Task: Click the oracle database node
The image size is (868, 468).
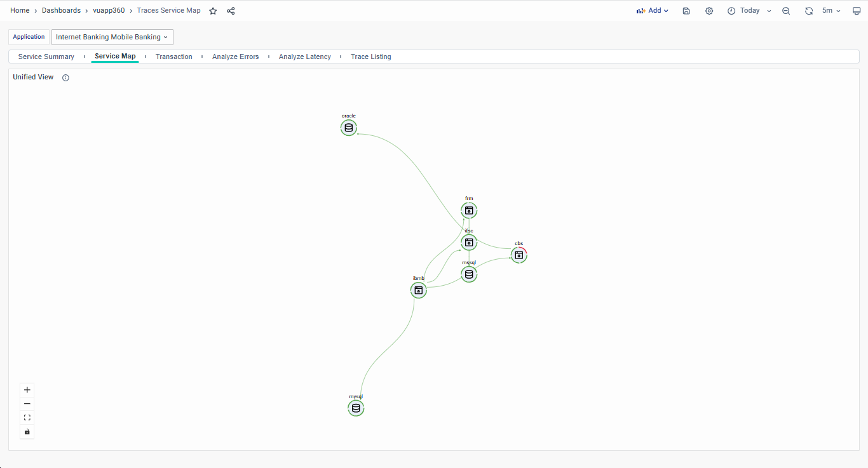Action: [x=348, y=128]
